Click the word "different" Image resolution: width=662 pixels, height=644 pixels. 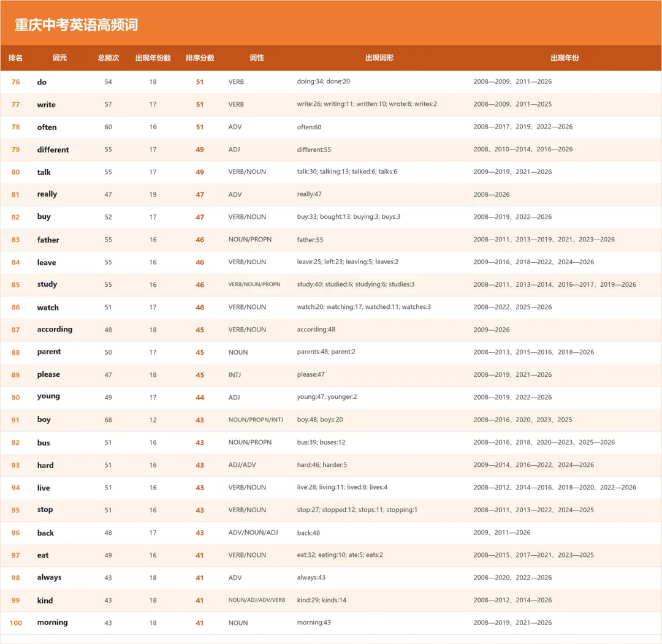[x=53, y=150]
